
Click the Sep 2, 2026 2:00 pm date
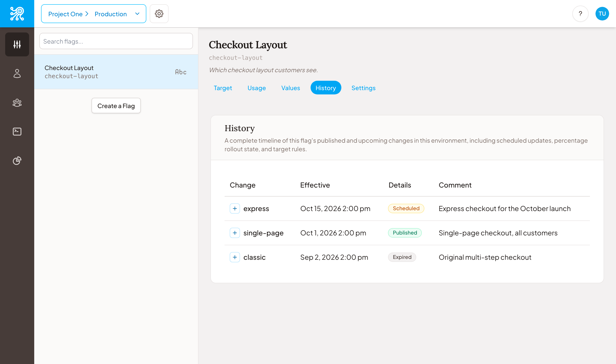click(334, 257)
